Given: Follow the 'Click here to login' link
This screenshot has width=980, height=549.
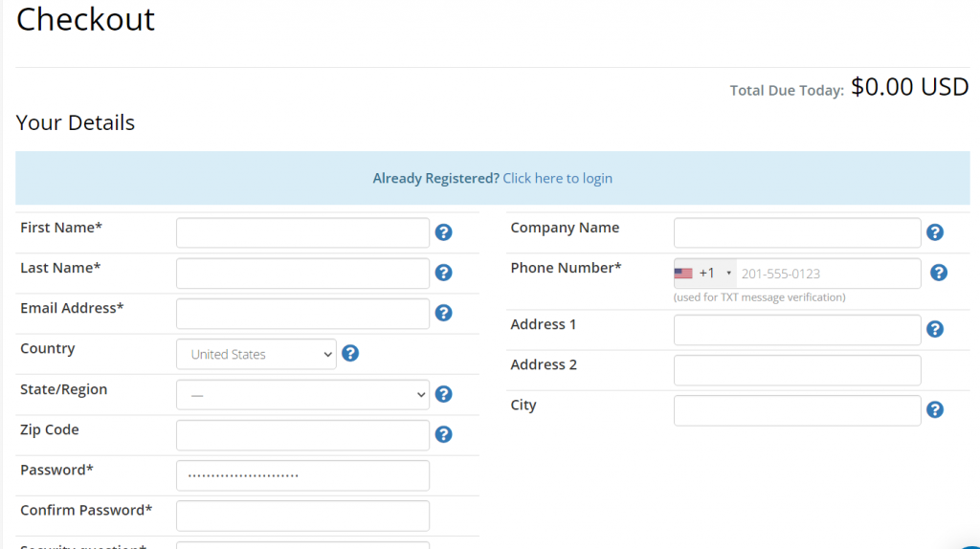Looking at the screenshot, I should tap(557, 178).
